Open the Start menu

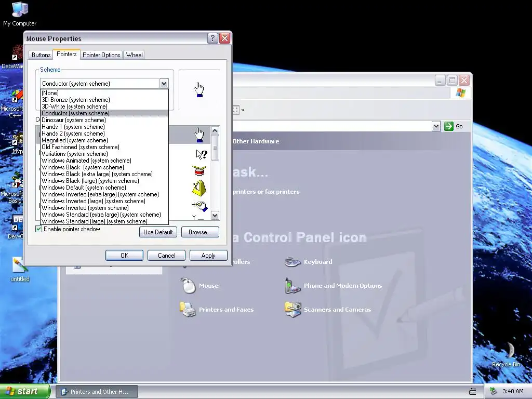(25, 392)
